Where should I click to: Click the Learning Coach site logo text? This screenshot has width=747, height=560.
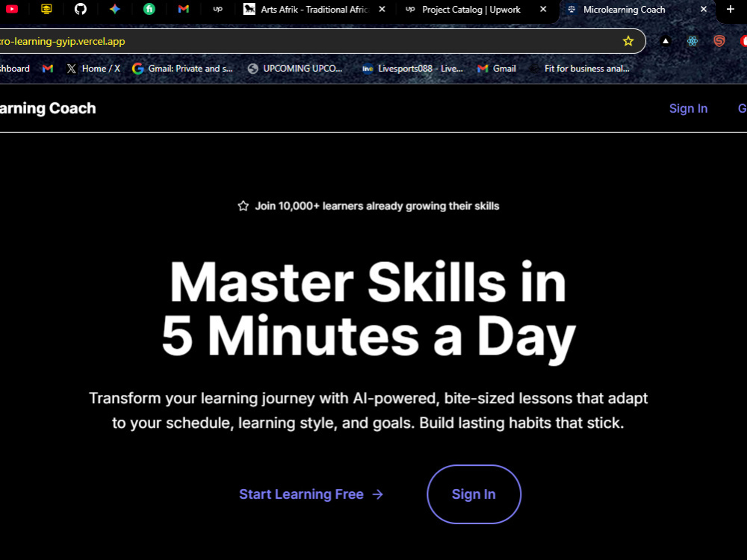(48, 108)
